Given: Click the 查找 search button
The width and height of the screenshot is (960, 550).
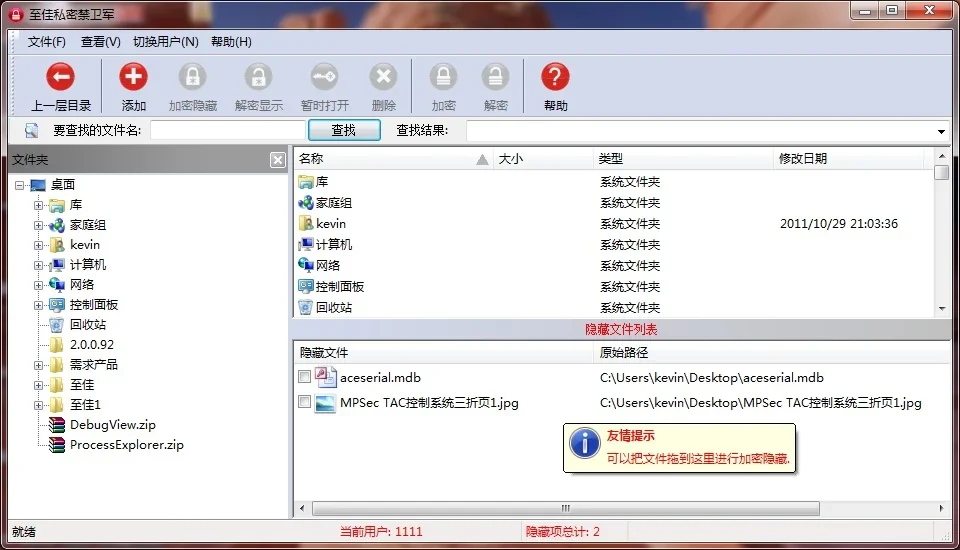Looking at the screenshot, I should (344, 130).
